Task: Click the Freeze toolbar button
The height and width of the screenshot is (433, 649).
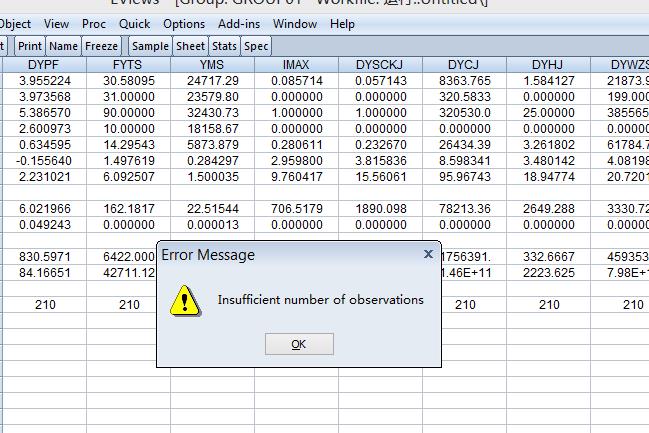Action: [101, 46]
